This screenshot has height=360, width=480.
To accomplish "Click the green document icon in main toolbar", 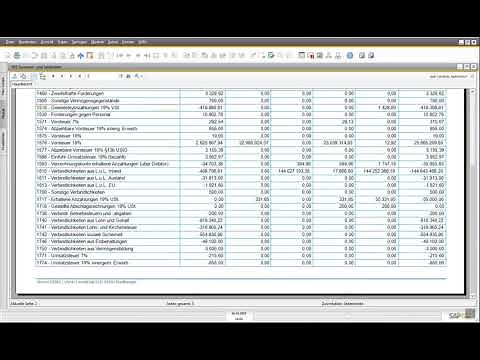I will [271, 55].
